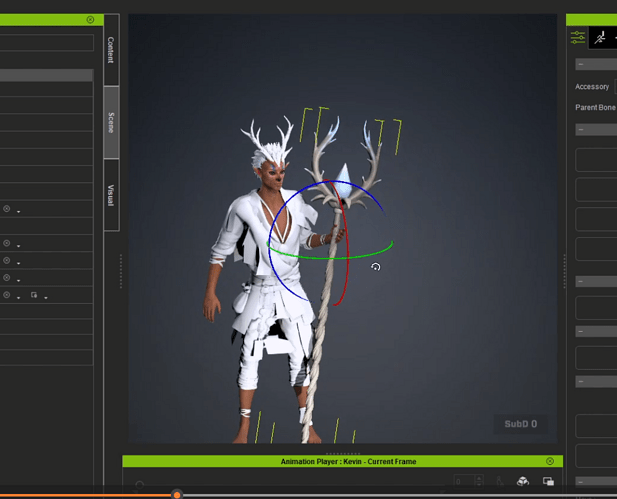Open the Modify sliders tab icon
Viewport: 617px width, 499px height.
click(x=578, y=38)
